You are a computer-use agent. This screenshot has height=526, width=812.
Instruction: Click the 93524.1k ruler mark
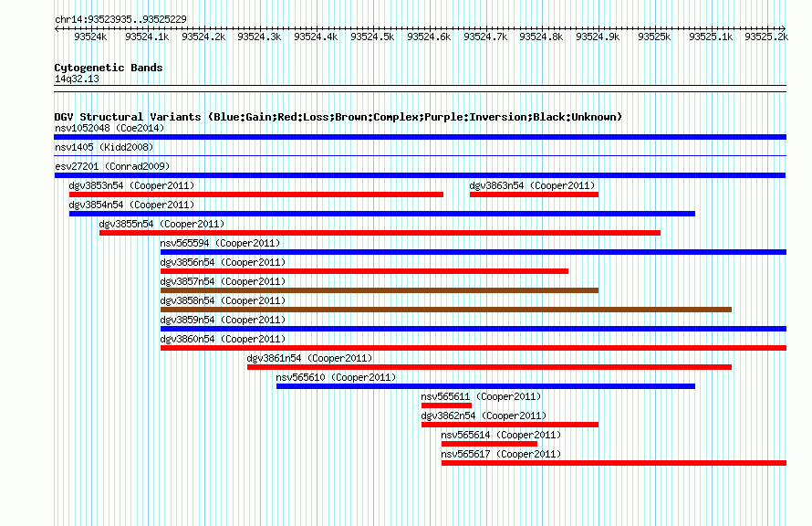tap(147, 37)
